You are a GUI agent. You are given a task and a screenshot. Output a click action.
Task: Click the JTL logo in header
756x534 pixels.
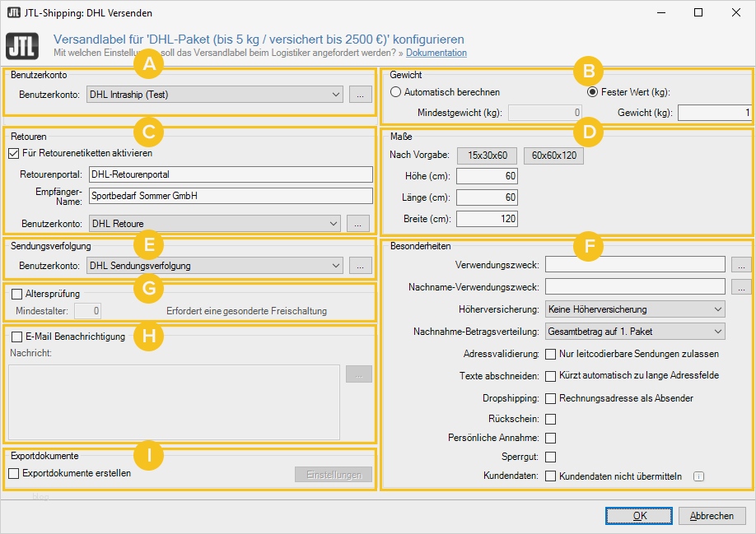pyautogui.click(x=22, y=46)
